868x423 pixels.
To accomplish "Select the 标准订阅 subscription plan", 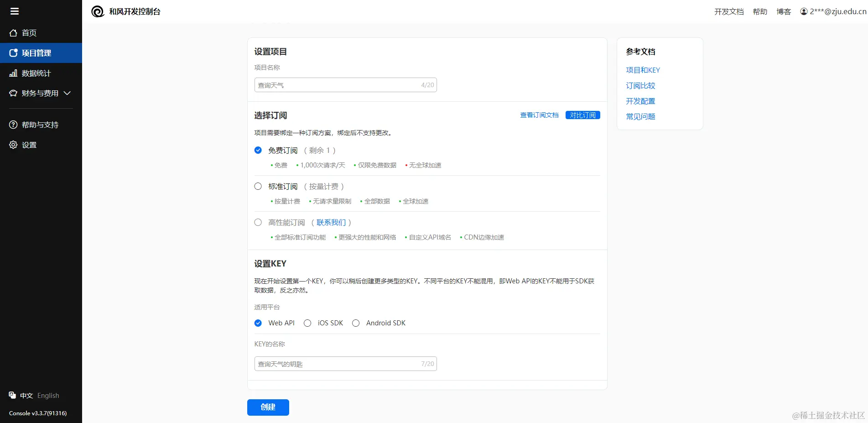I will (x=258, y=186).
